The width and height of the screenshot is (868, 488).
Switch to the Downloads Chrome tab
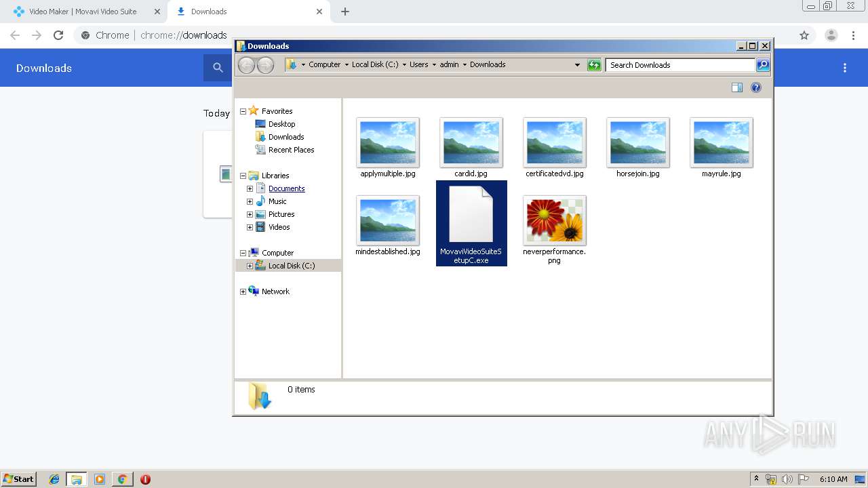coord(248,12)
